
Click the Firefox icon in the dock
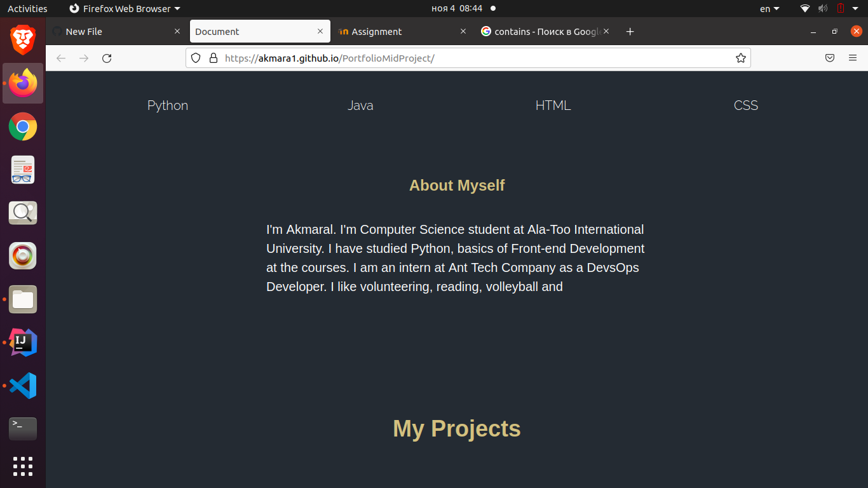[x=23, y=83]
